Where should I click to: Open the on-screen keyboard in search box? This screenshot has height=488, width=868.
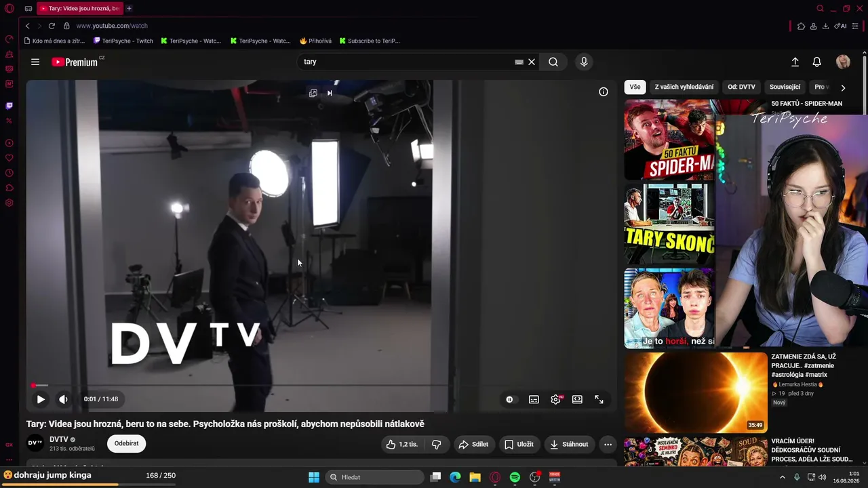(x=519, y=62)
